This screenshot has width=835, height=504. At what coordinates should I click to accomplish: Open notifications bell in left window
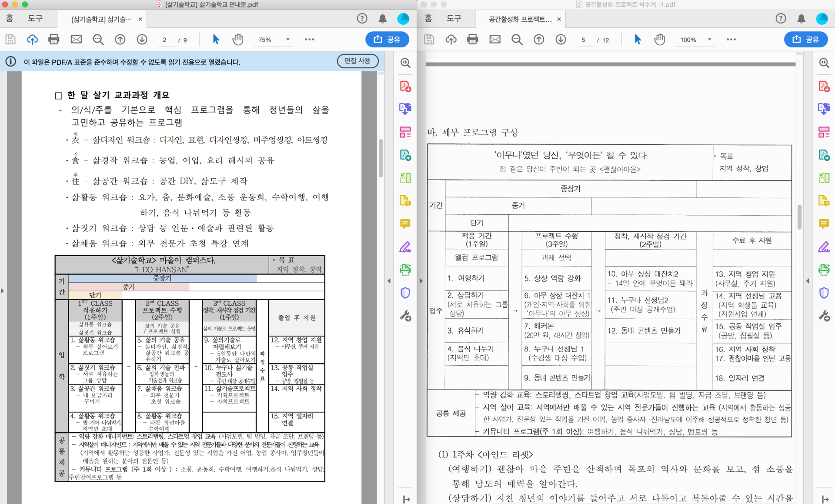pos(383,19)
